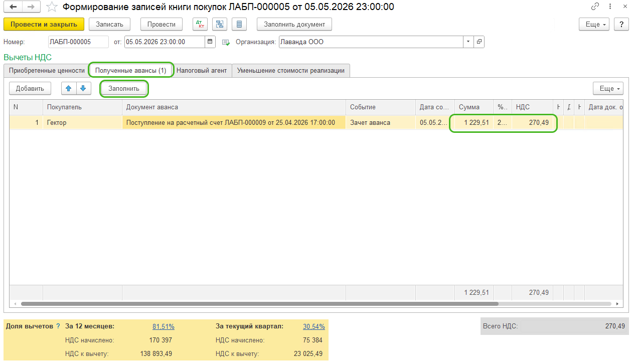Viewport: 633px width, 364px height.
Task: Select the Гектор buyer cell
Action: pos(83,122)
